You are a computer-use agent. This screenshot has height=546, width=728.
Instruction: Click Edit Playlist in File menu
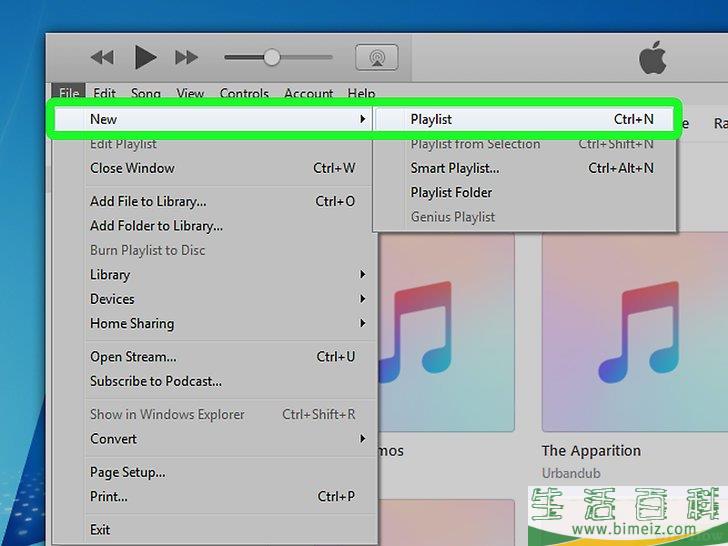[x=213, y=144]
